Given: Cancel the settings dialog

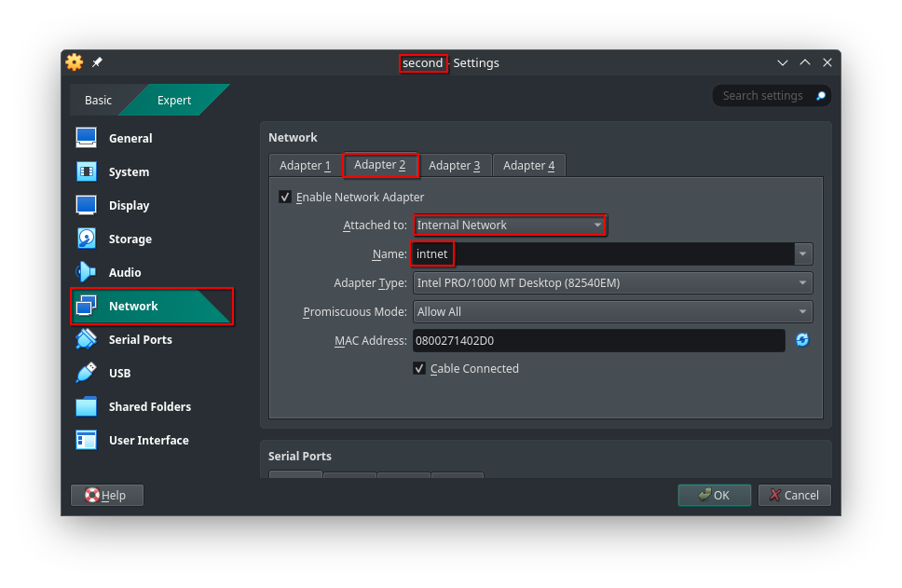Looking at the screenshot, I should [794, 495].
